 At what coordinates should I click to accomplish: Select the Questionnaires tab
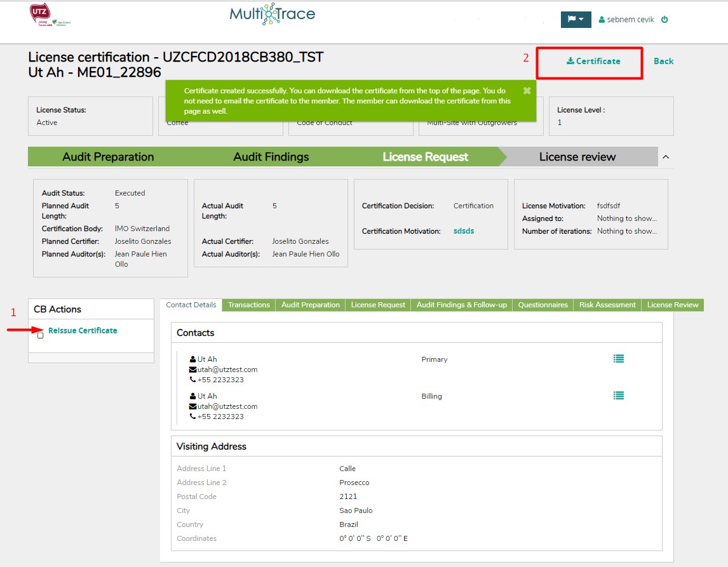[543, 305]
